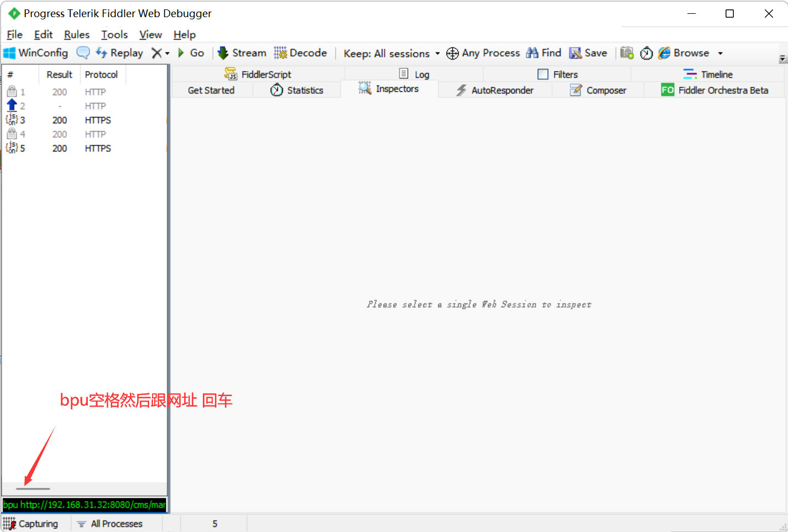Switch to the Log tab
This screenshot has height=532, width=788.
pos(414,74)
